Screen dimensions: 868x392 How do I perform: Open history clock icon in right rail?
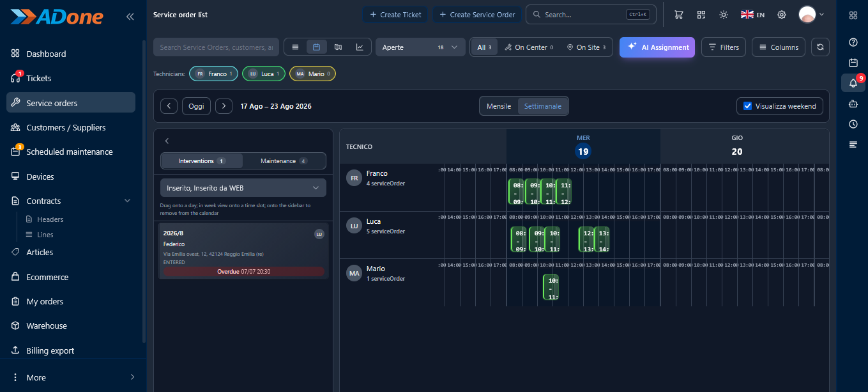[853, 124]
